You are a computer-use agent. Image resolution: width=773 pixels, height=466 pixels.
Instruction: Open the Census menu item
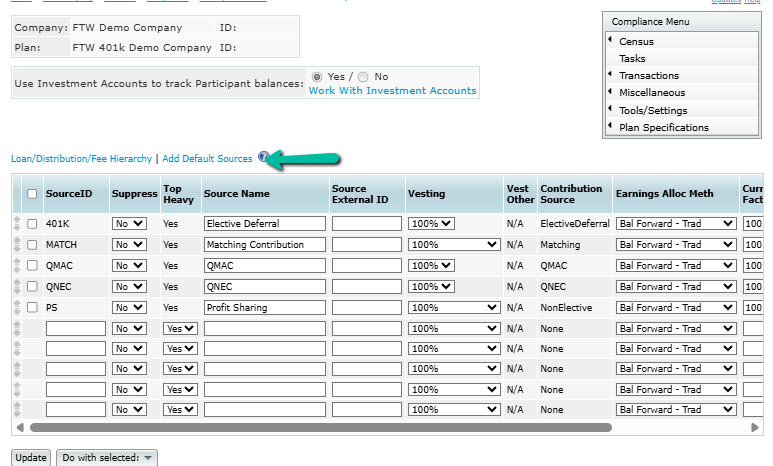click(x=636, y=41)
